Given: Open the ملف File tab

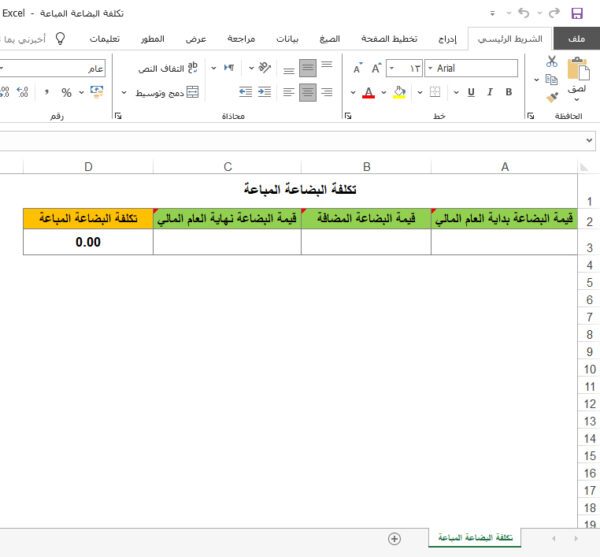Looking at the screenshot, I should [x=576, y=39].
